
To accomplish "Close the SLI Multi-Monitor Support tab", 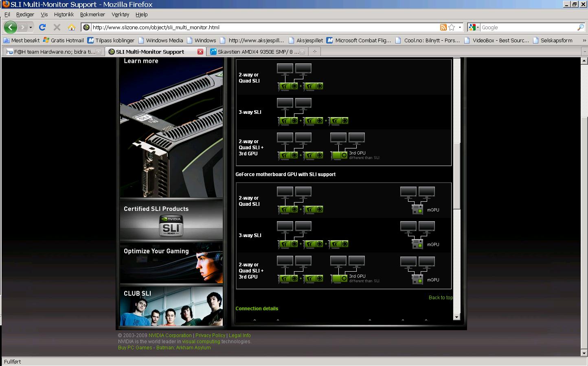I will click(x=200, y=52).
